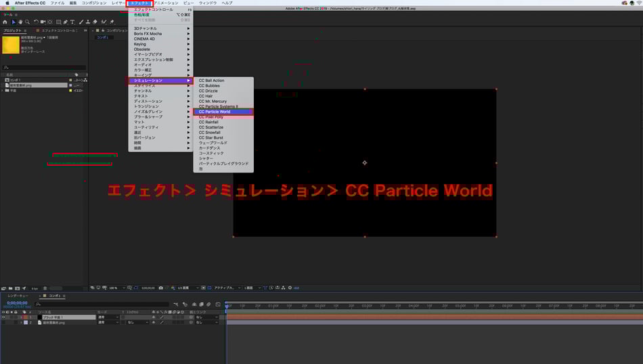The height and width of the screenshot is (364, 643).
Task: Select the Type (T) tool
Action: pyautogui.click(x=72, y=22)
